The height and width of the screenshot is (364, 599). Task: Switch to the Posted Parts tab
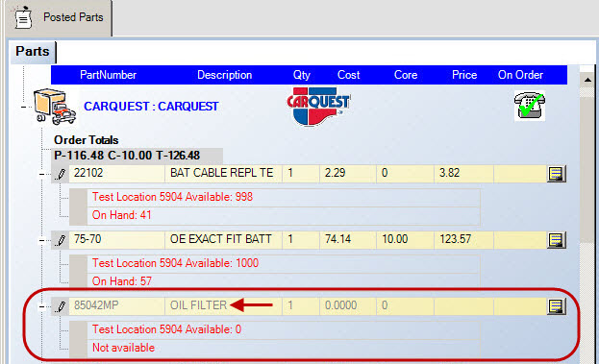click(x=59, y=17)
